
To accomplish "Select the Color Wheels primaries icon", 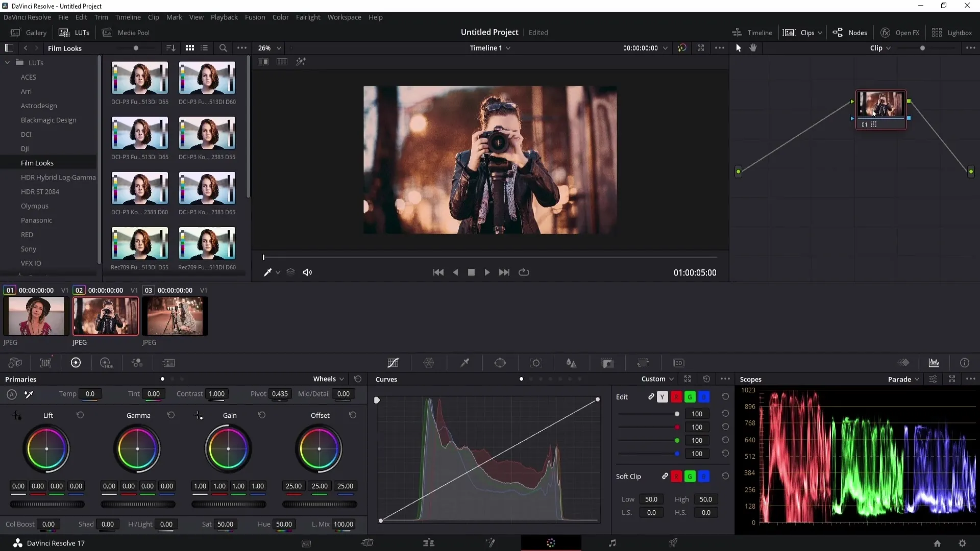I will [76, 363].
